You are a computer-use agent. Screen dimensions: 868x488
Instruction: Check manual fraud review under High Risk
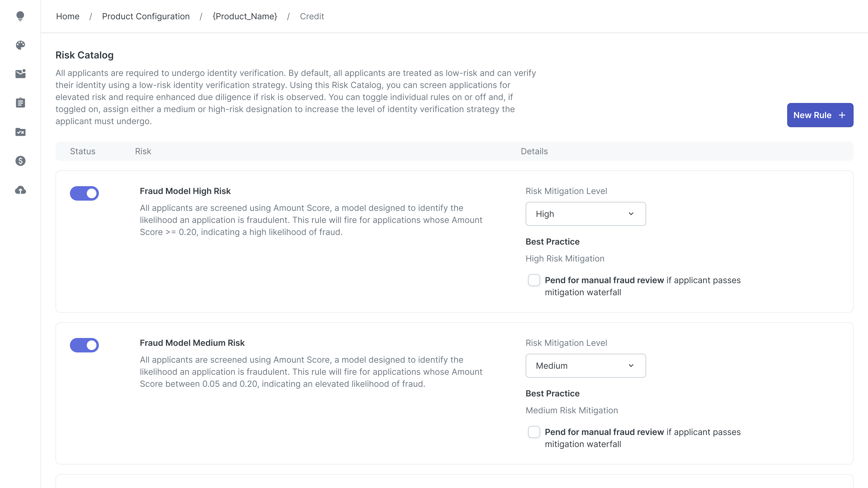click(534, 280)
